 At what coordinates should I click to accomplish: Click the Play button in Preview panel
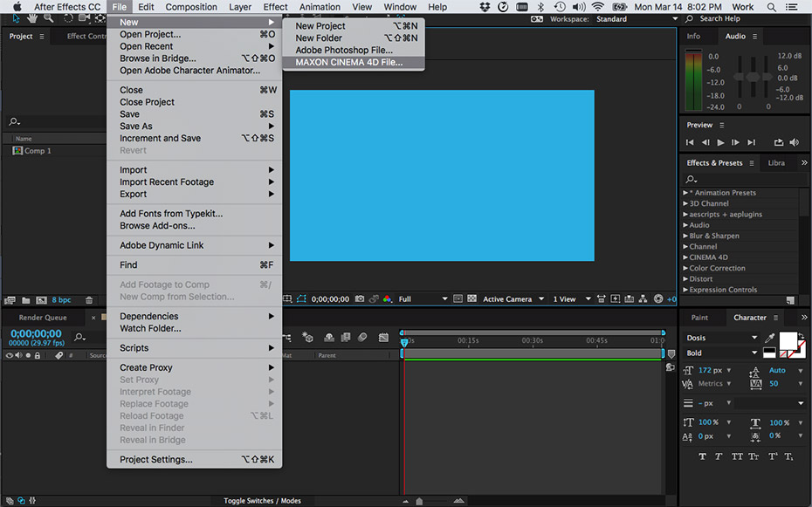[720, 142]
